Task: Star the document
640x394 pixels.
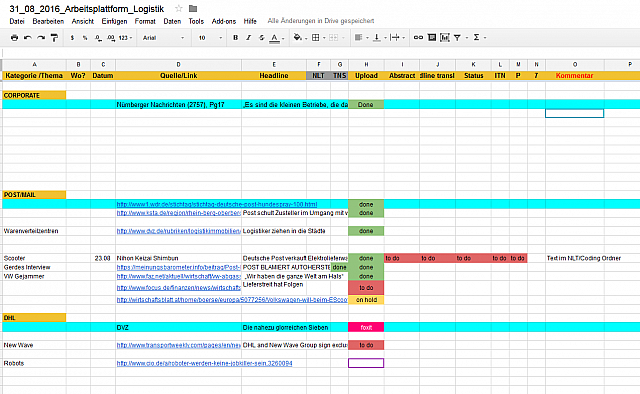Action: click(178, 9)
